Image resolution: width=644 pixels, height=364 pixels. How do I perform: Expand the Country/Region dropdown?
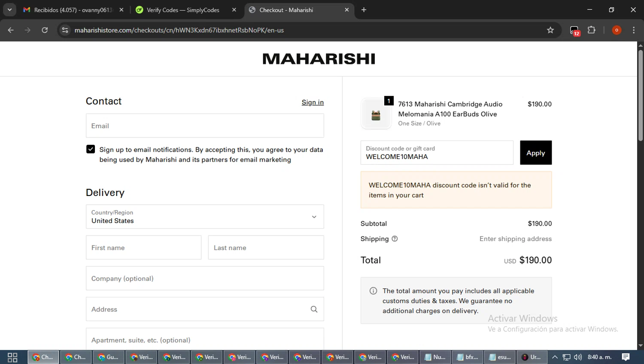[205, 217]
